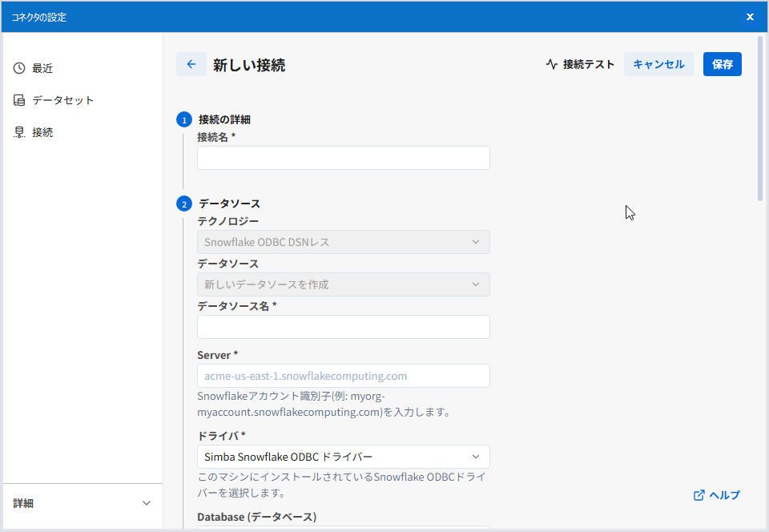Screen dimensions: 769x532
Task: Open the ヘルプ link
Action: pos(716,495)
